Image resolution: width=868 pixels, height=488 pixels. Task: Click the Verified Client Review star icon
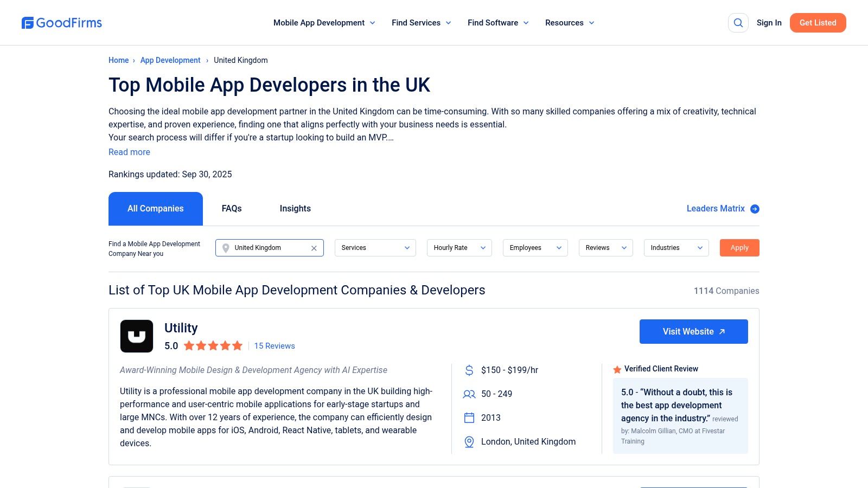(617, 369)
